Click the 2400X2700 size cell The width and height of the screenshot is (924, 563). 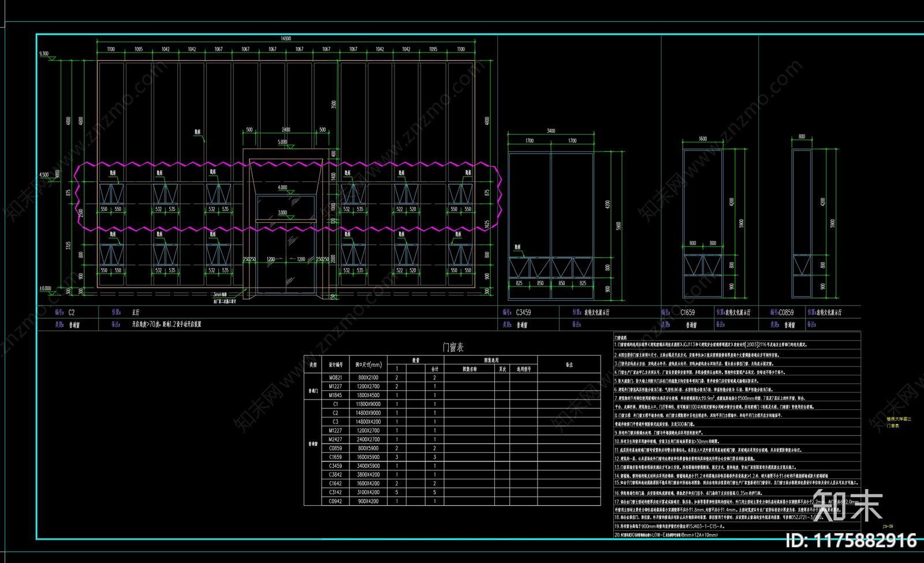click(368, 439)
